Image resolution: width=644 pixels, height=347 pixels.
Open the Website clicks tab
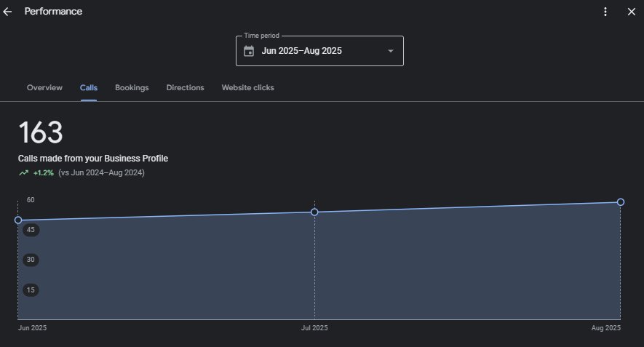point(247,88)
